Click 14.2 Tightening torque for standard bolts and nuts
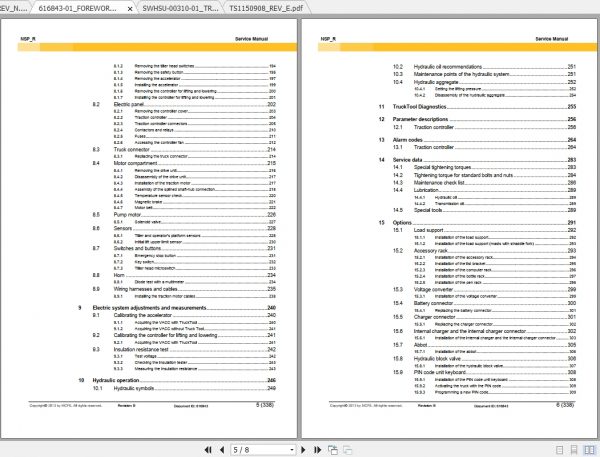 (484, 175)
